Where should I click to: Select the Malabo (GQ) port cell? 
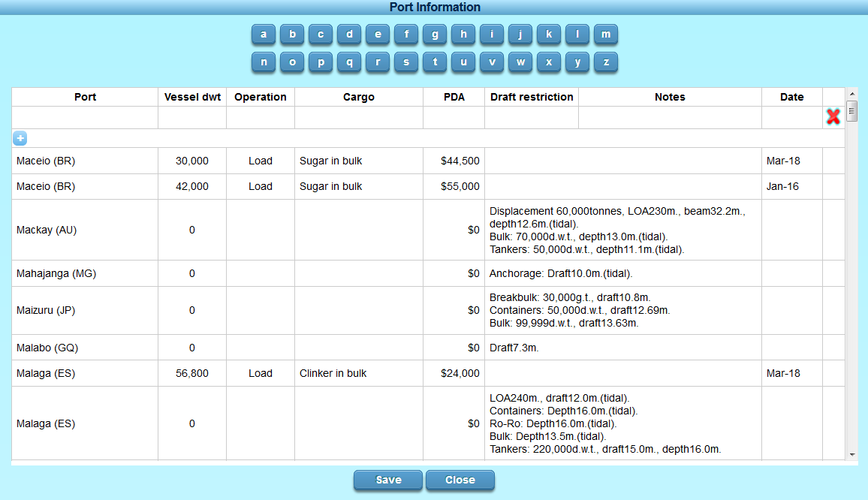[x=85, y=348]
